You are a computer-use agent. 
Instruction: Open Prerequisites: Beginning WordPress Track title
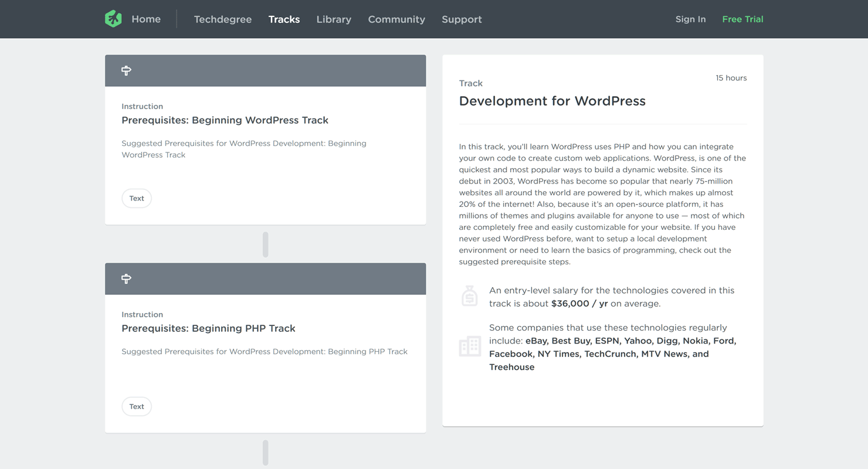[x=225, y=120]
